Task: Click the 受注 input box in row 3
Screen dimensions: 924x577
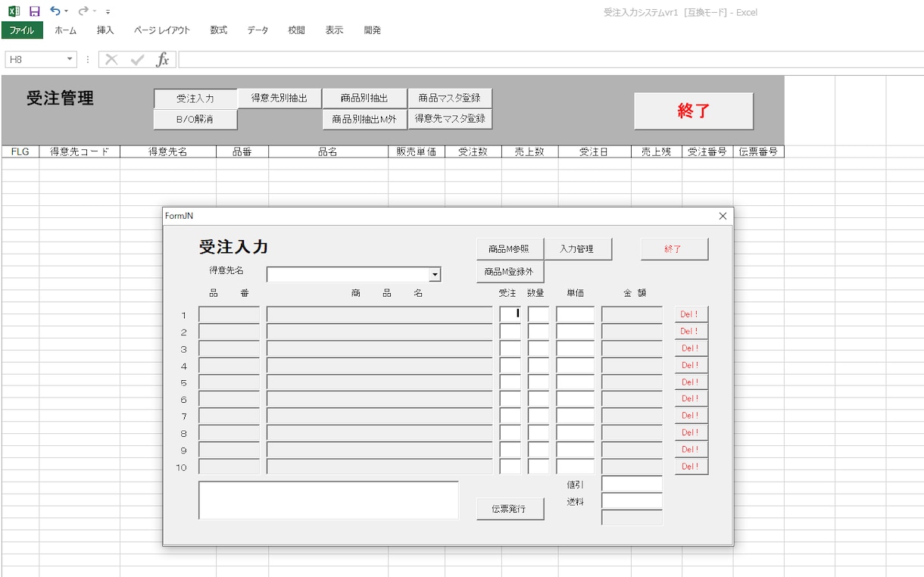Action: (x=510, y=349)
